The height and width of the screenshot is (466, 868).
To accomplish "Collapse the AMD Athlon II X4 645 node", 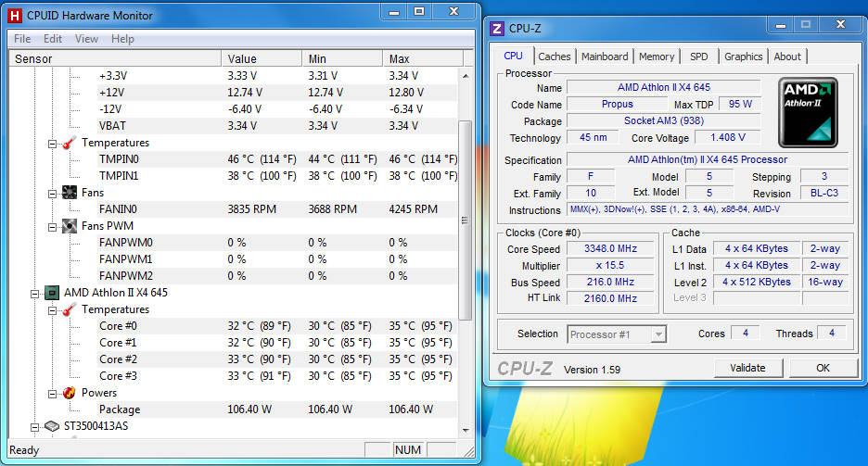I will click(35, 293).
